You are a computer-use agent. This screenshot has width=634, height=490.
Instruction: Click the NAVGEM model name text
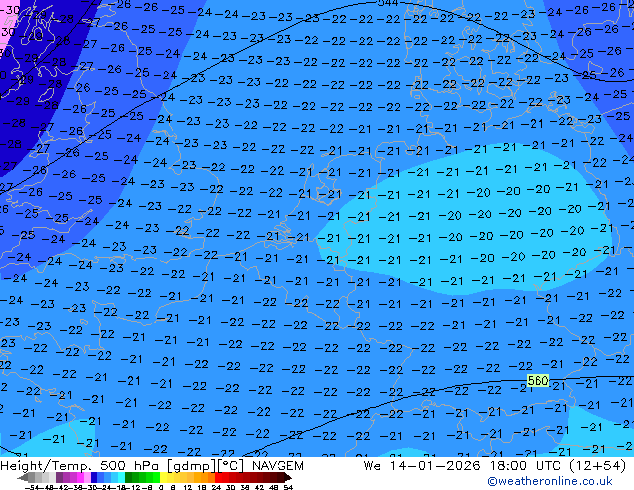coord(278,466)
